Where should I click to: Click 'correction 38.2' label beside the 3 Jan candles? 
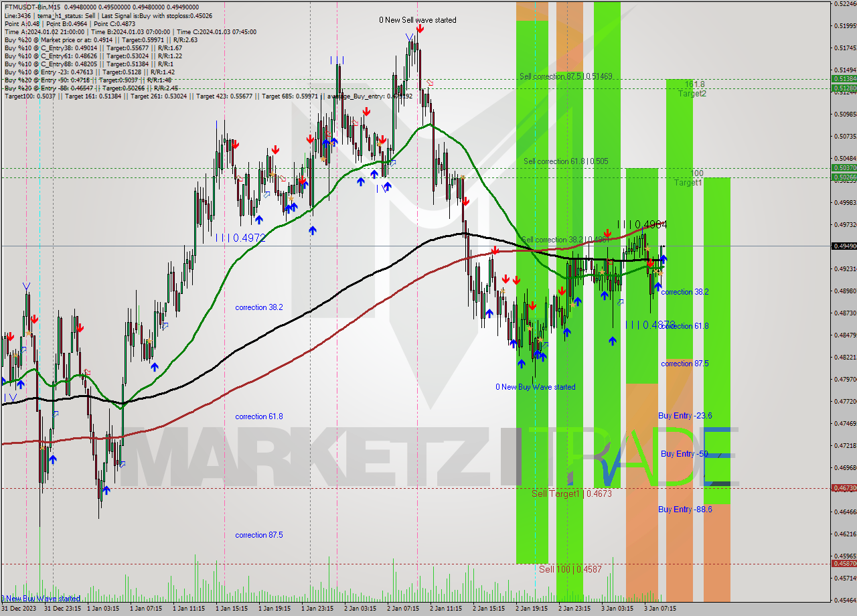click(x=685, y=292)
